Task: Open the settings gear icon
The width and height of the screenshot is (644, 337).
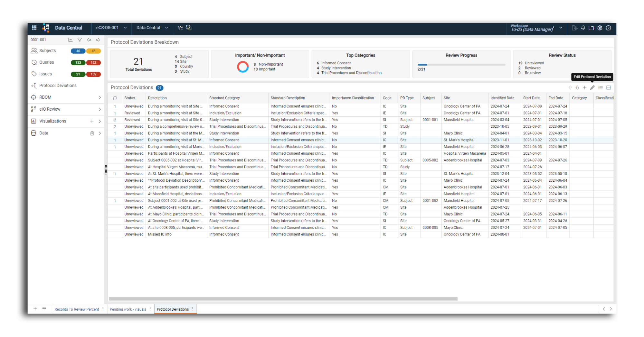Action: (600, 28)
